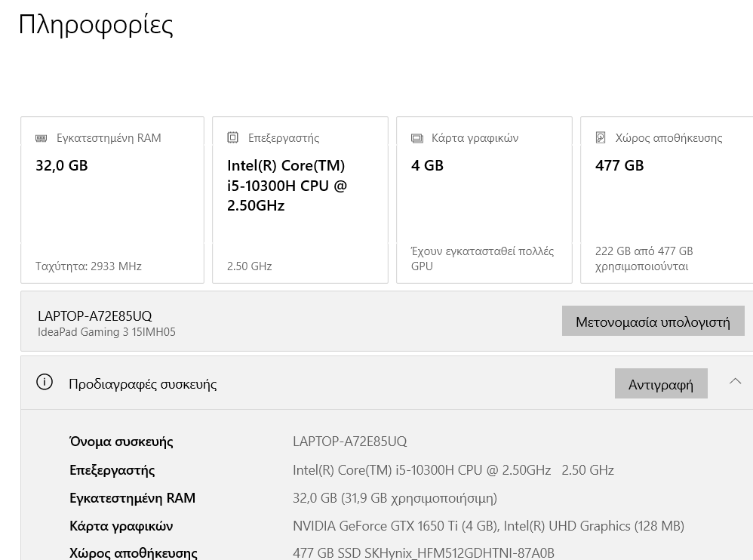Click the IdeaPad Gaming 3 15IMH05 model text
This screenshot has height=560, width=753.
(x=106, y=332)
